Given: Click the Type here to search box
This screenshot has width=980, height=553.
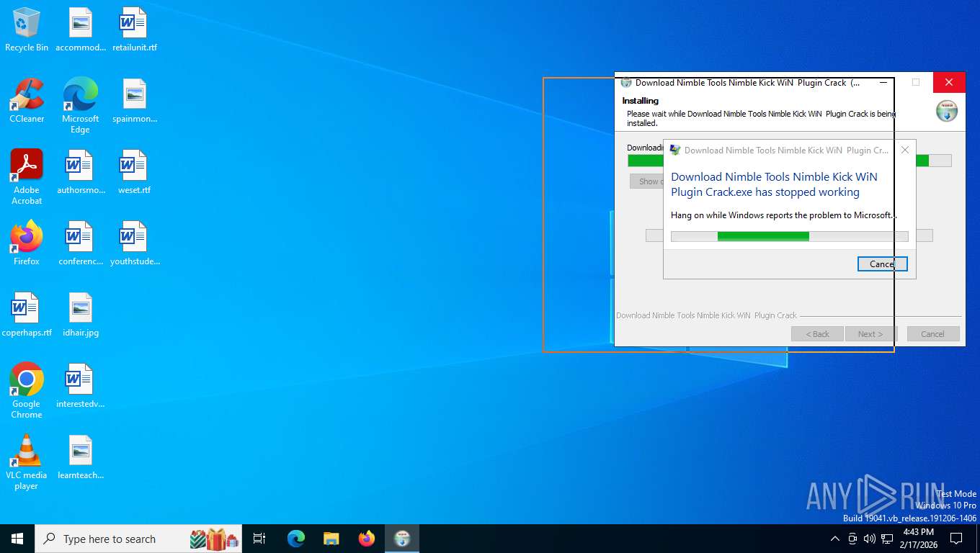Looking at the screenshot, I should [138, 539].
